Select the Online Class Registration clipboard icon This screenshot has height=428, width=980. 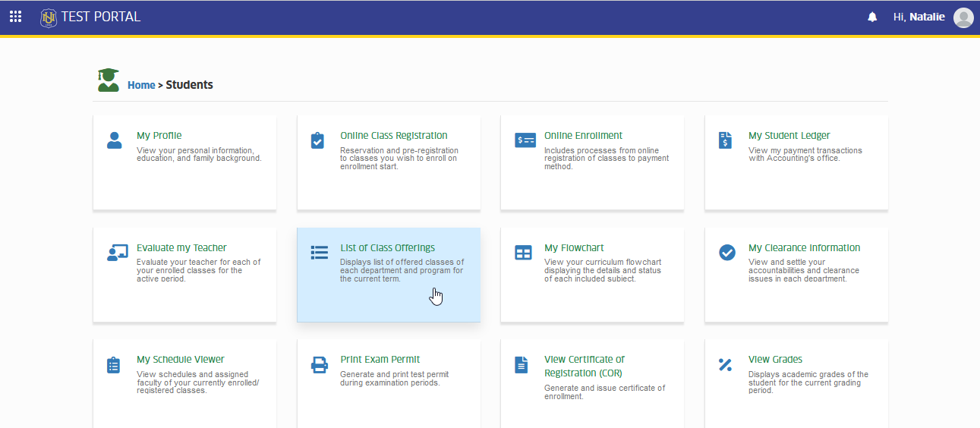[x=318, y=140]
